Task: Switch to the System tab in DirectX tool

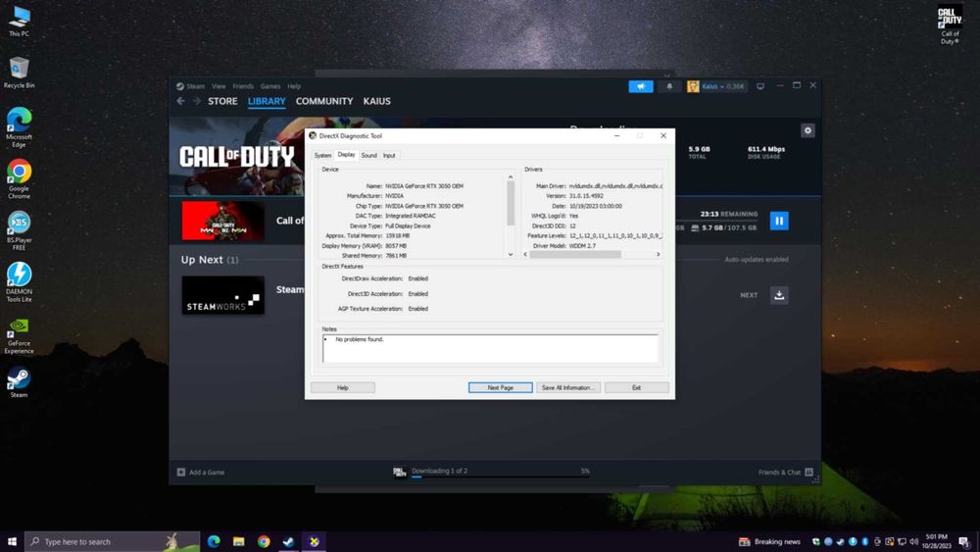Action: [x=322, y=156]
